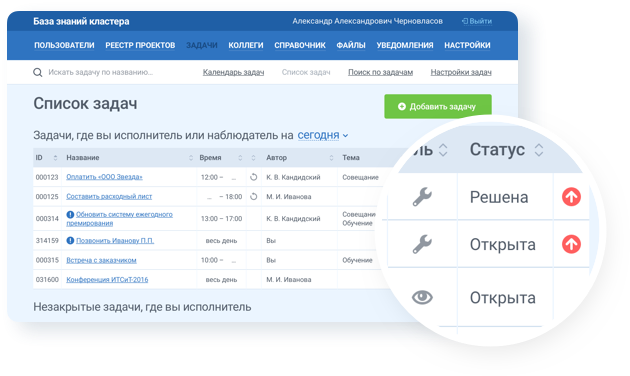Viewport: 630px width, 376px height.
Task: Open the Конференция ИТСиТ-2016 task link
Action: click(x=107, y=280)
